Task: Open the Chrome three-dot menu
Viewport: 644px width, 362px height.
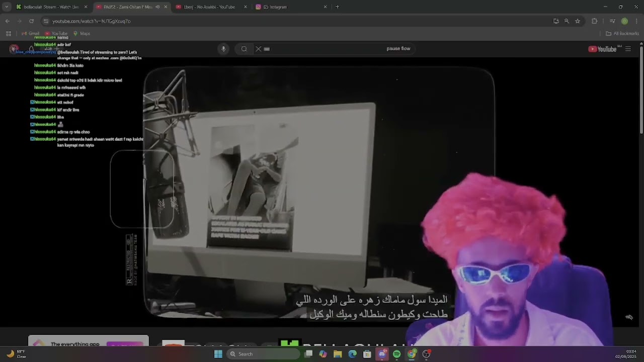Action: [637, 21]
